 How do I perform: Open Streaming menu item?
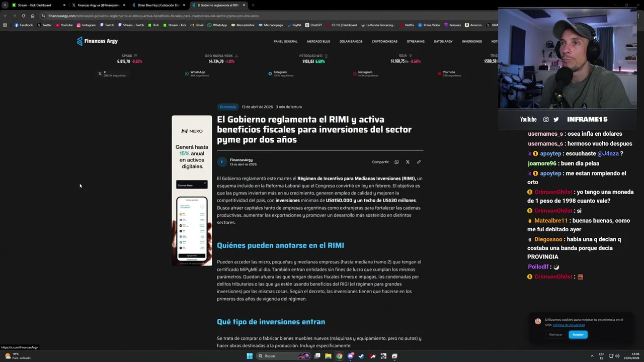click(x=416, y=41)
